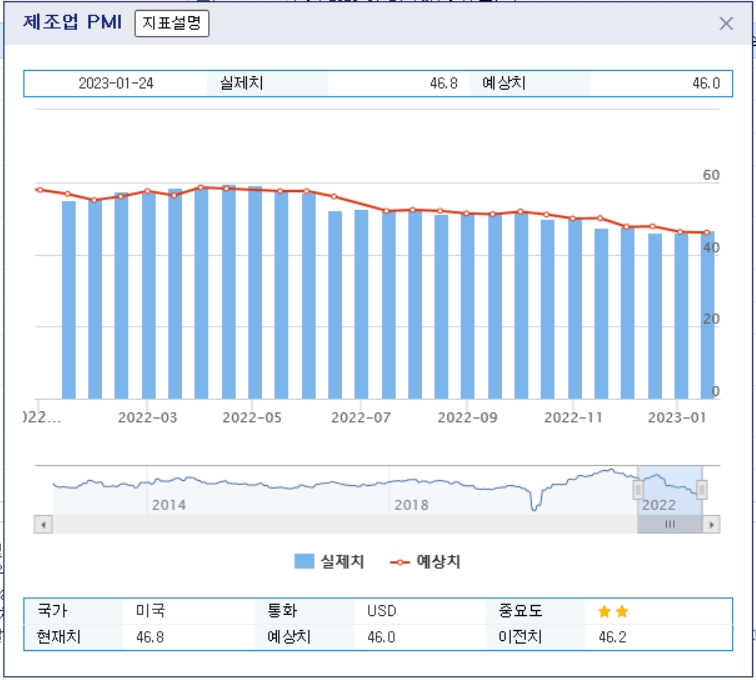This screenshot has height=680, width=756.
Task: Close the 제조업 PMI popup
Action: [x=726, y=24]
